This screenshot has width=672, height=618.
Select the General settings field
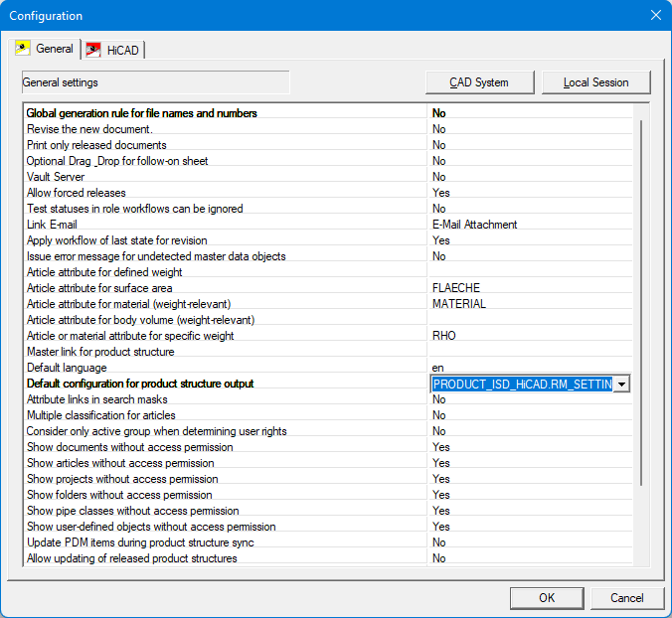point(155,82)
